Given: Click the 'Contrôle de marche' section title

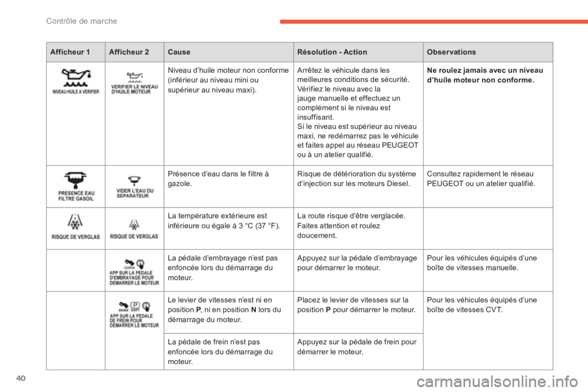Looking at the screenshot, I should tap(81, 21).
